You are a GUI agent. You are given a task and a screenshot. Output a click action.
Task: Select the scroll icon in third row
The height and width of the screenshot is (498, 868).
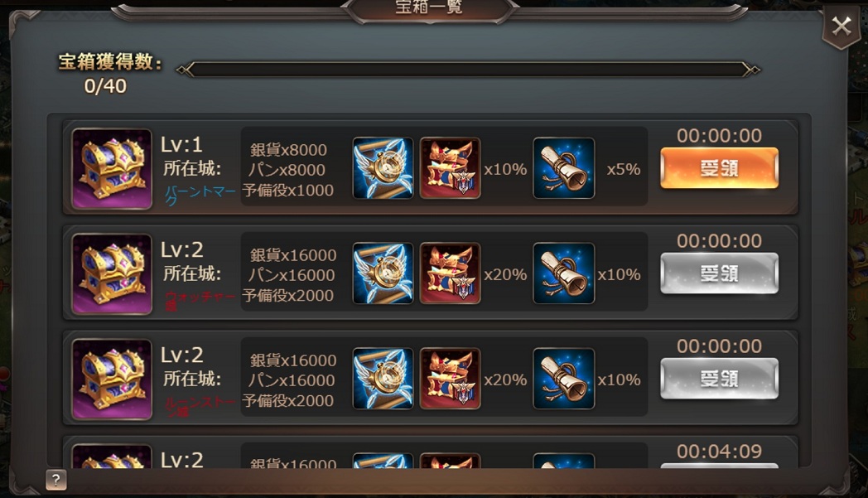point(563,379)
